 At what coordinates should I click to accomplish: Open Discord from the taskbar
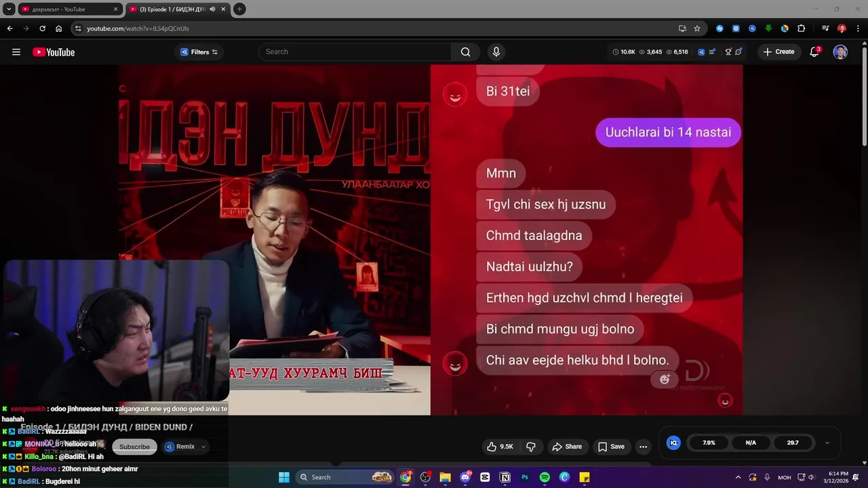pos(465,477)
